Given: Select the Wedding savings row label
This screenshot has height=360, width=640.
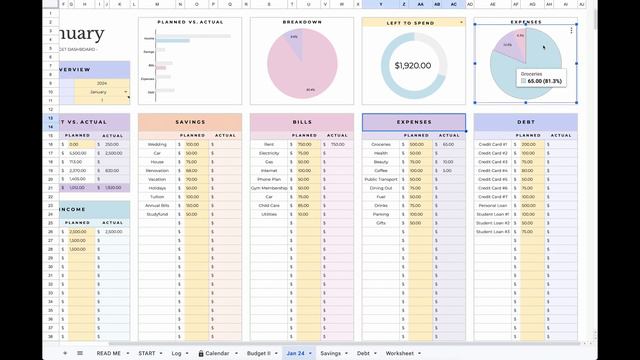Looking at the screenshot, I should click(157, 144).
